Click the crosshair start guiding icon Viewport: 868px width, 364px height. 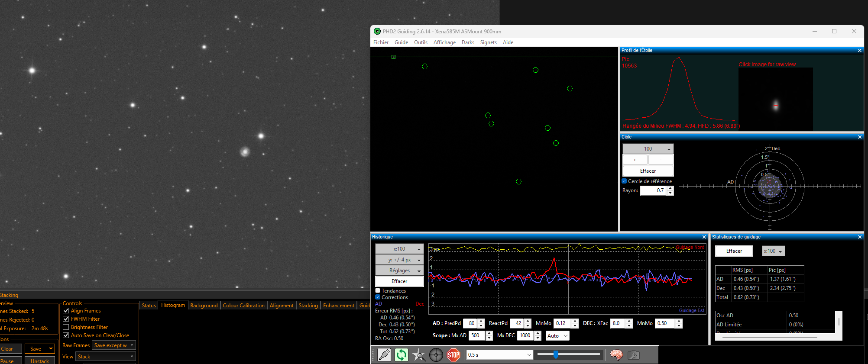[436, 355]
